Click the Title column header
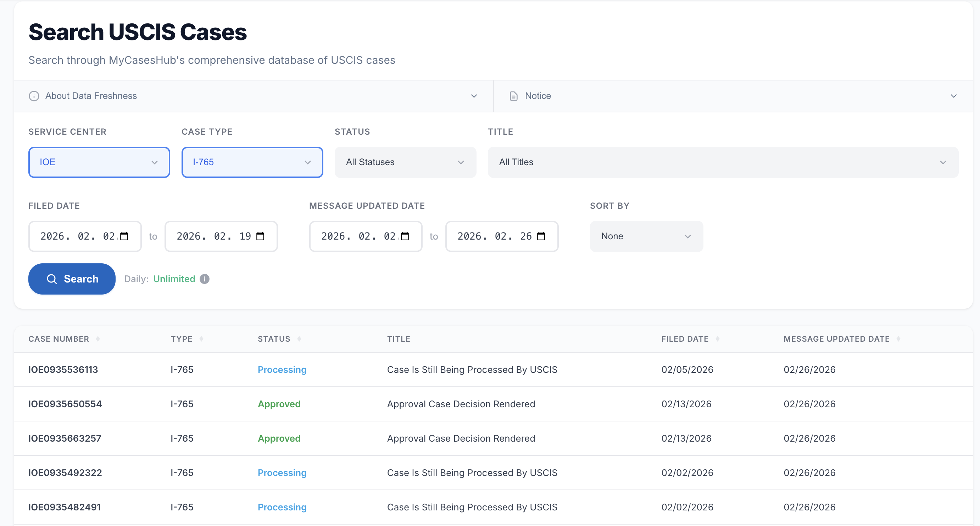Image resolution: width=980 pixels, height=526 pixels. click(x=398, y=339)
